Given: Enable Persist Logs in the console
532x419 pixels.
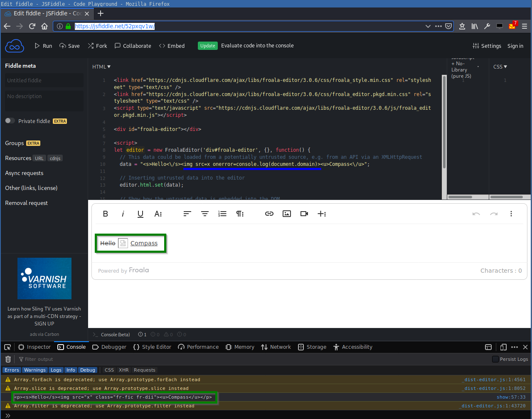Looking at the screenshot, I should (495, 359).
